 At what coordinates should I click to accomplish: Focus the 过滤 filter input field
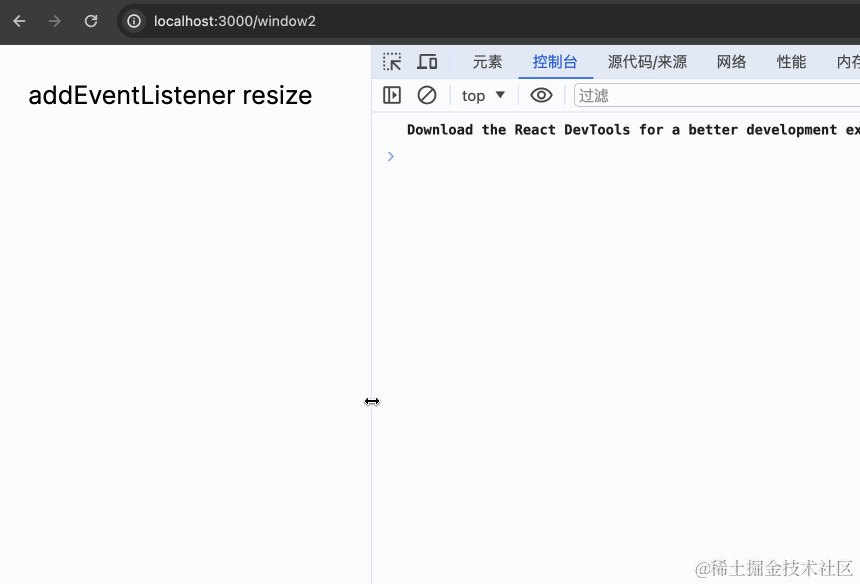(x=717, y=95)
